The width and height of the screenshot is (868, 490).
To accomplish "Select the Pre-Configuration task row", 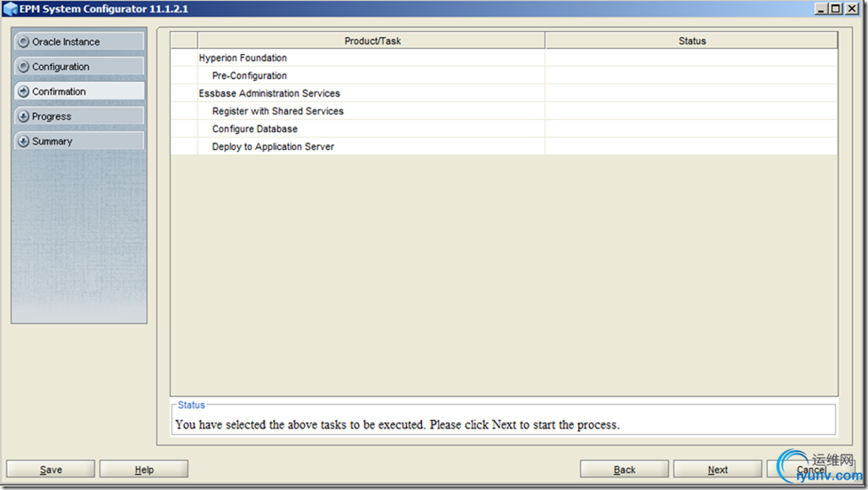I will click(504, 75).
